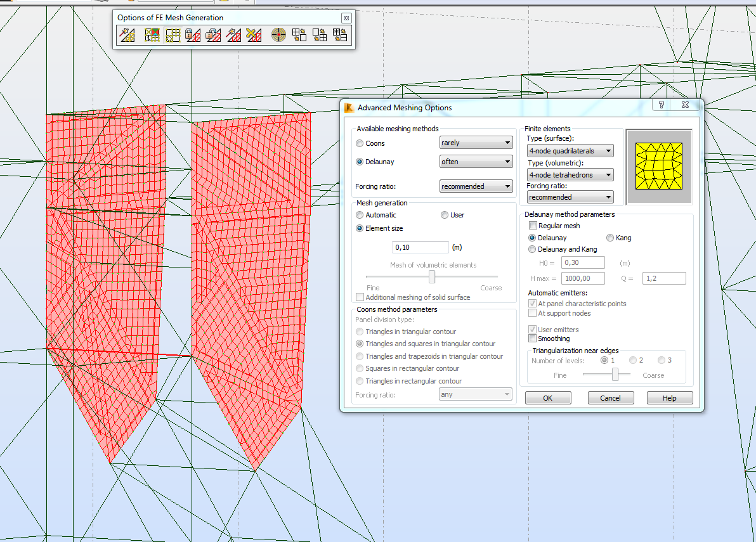
Task: Click the element size input field showing 0,10
Action: tap(420, 247)
